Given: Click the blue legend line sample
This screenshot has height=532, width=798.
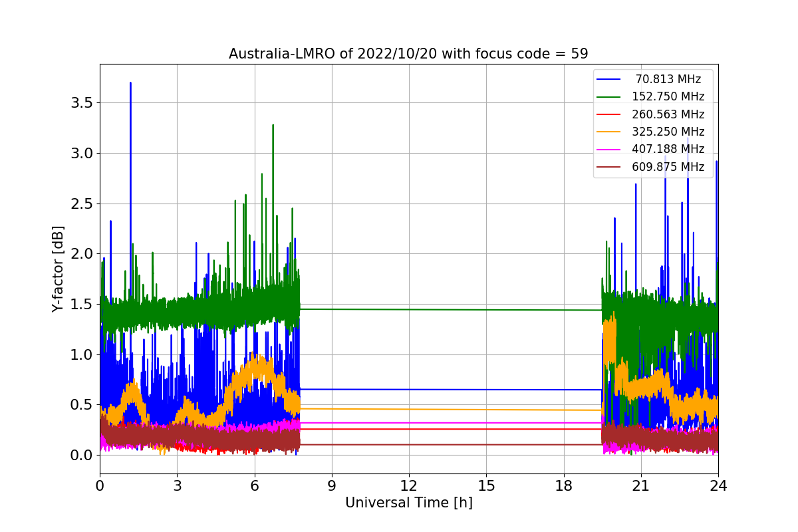Looking at the screenshot, I should 609,79.
